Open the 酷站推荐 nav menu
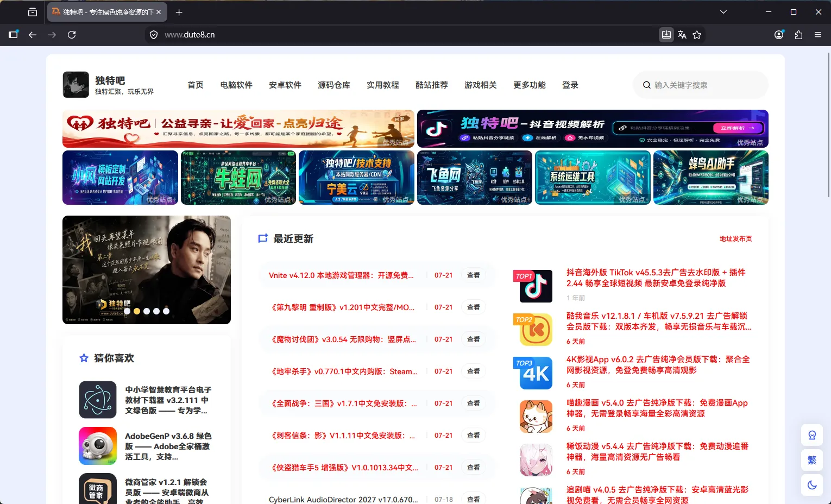This screenshot has width=831, height=504. 432,85
